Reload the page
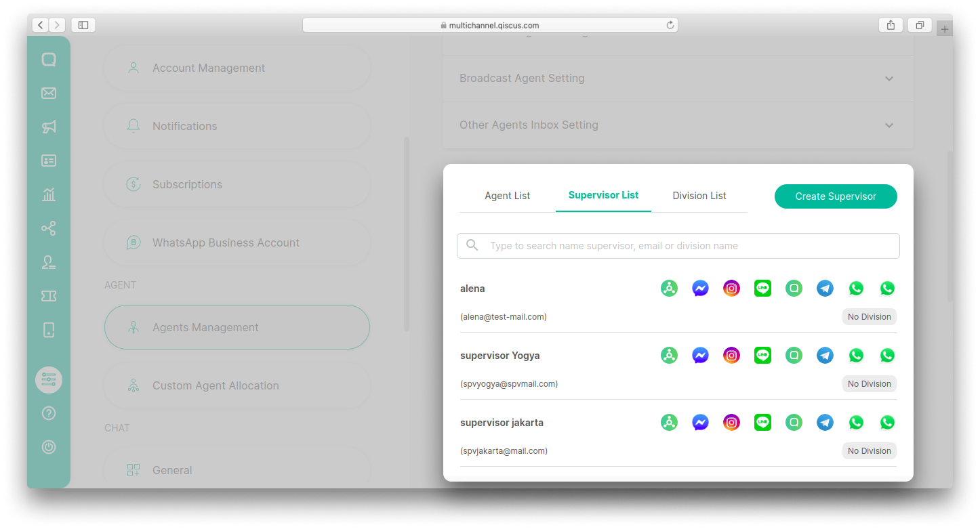Image resolution: width=980 pixels, height=529 pixels. pyautogui.click(x=670, y=25)
